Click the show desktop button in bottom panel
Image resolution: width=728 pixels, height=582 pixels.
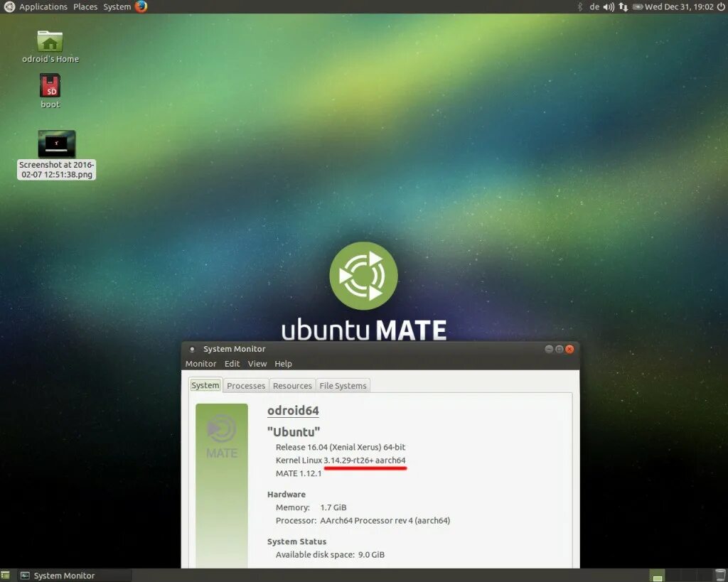point(5,576)
